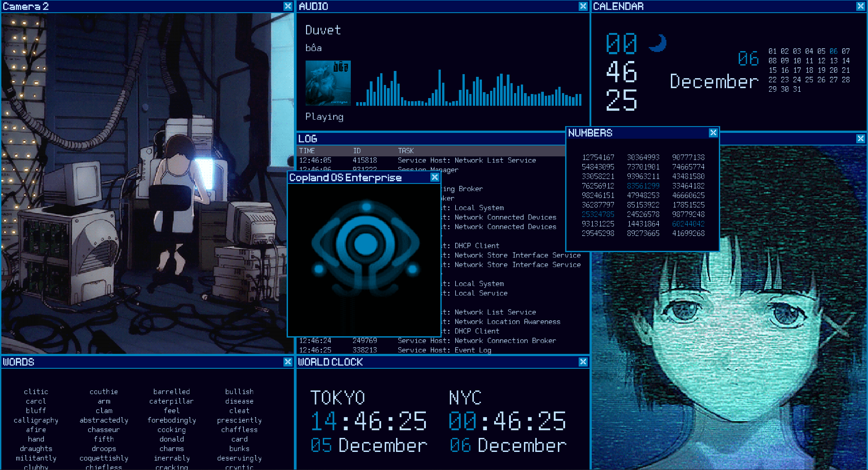The height and width of the screenshot is (470, 868).
Task: Click the large hour digits 00 in CALENDAR
Action: (621, 44)
